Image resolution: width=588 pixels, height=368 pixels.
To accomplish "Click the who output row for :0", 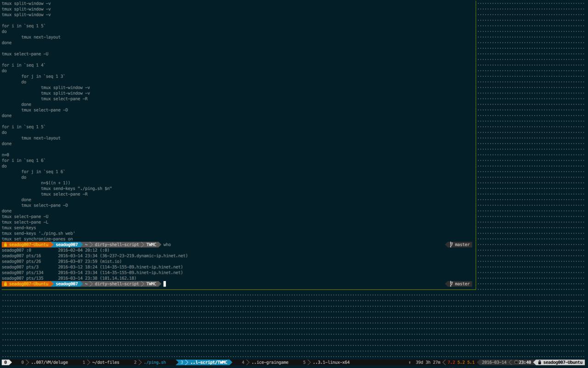I will tap(56, 250).
